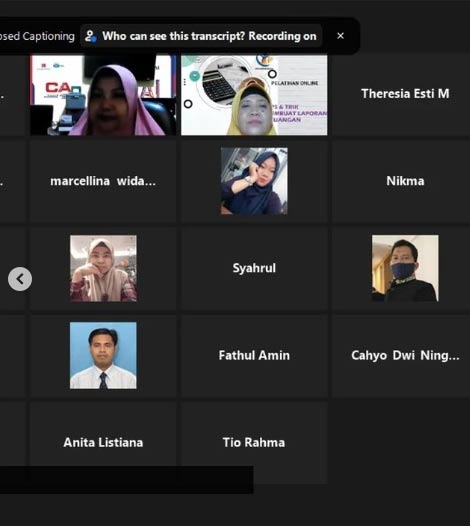Select Theresia Esti M participant tile

pos(401,94)
